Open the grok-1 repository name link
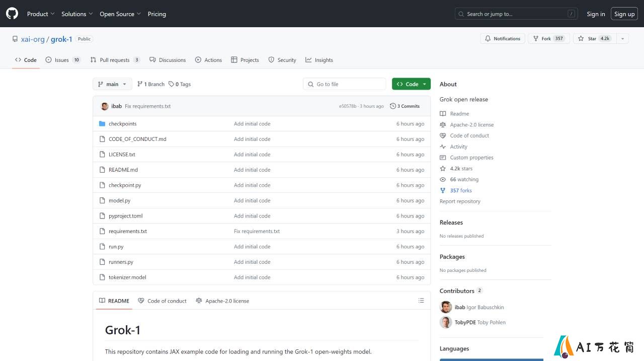The width and height of the screenshot is (644, 361). pos(61,39)
